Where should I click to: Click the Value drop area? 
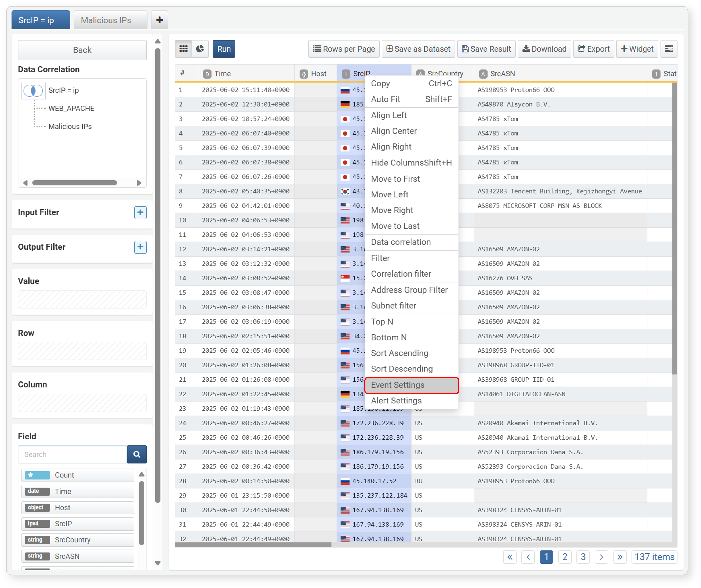82,299
